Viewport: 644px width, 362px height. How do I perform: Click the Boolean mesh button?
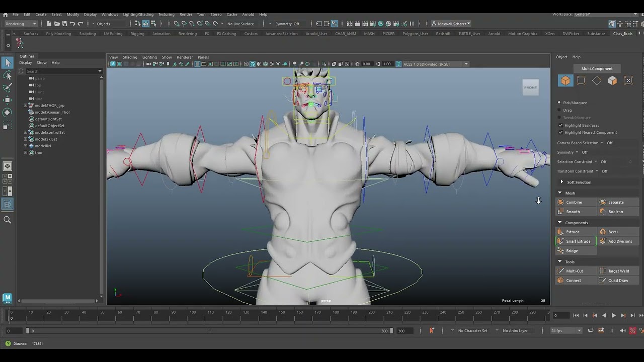pyautogui.click(x=615, y=212)
